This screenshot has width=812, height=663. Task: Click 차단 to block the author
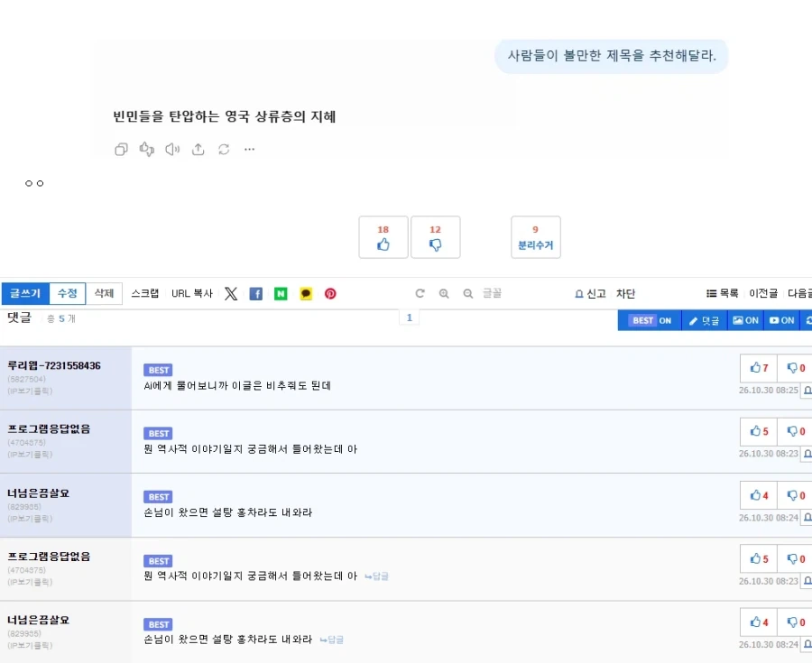[x=625, y=293]
